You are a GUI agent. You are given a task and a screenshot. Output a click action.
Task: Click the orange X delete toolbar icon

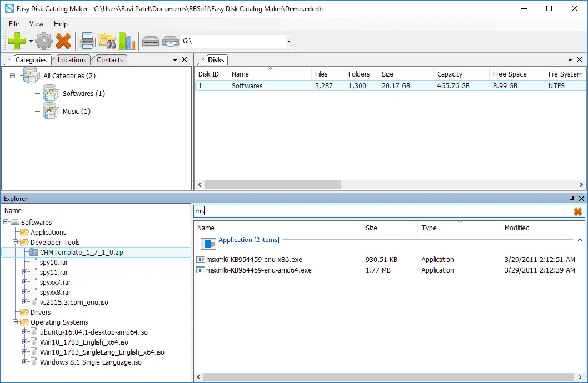click(63, 41)
